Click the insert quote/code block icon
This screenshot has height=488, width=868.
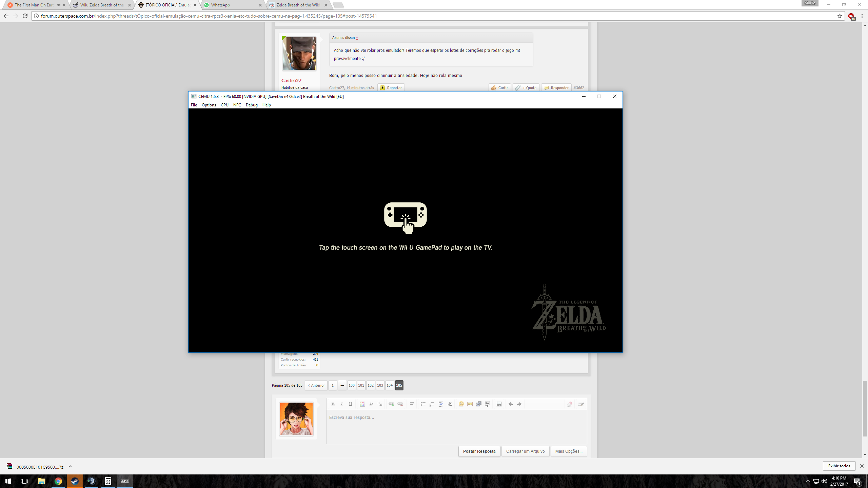click(488, 404)
